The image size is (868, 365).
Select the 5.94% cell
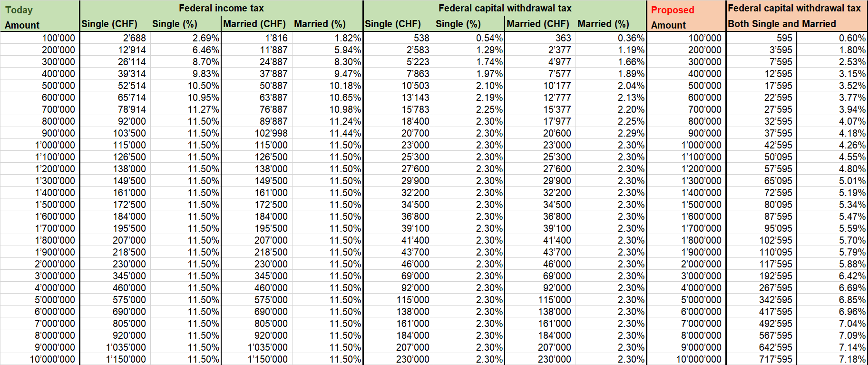tap(328, 50)
